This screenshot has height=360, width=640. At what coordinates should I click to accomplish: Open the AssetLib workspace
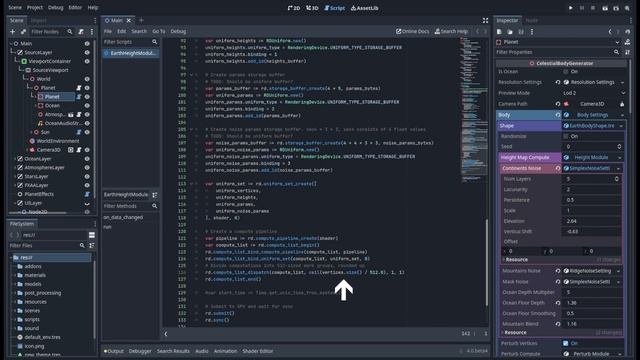coord(364,8)
